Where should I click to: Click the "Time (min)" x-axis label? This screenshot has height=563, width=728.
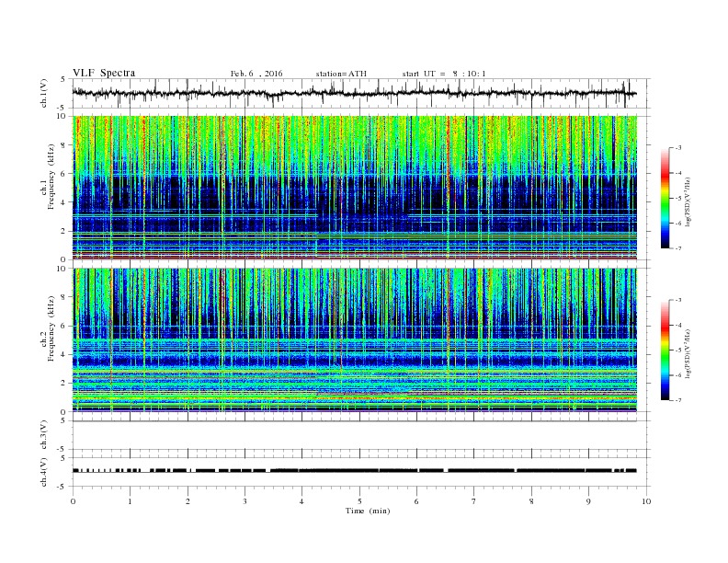(368, 511)
